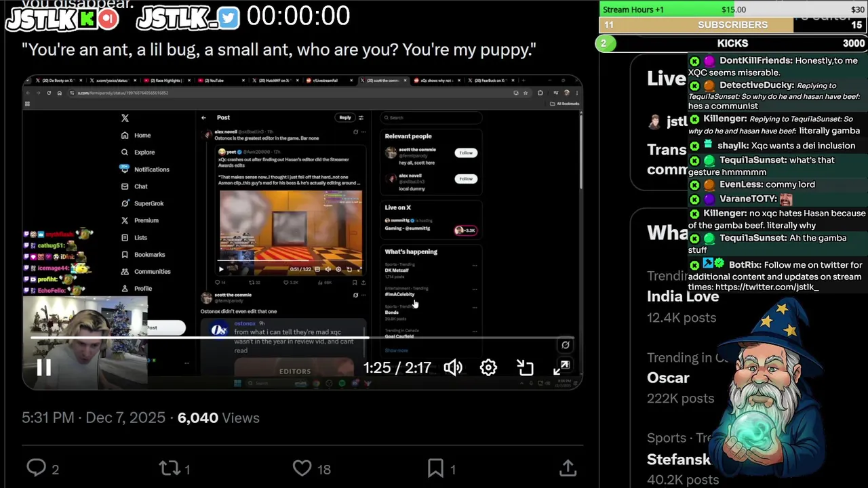
Task: Click the back arrow beside the Post heading
Action: pos(203,117)
